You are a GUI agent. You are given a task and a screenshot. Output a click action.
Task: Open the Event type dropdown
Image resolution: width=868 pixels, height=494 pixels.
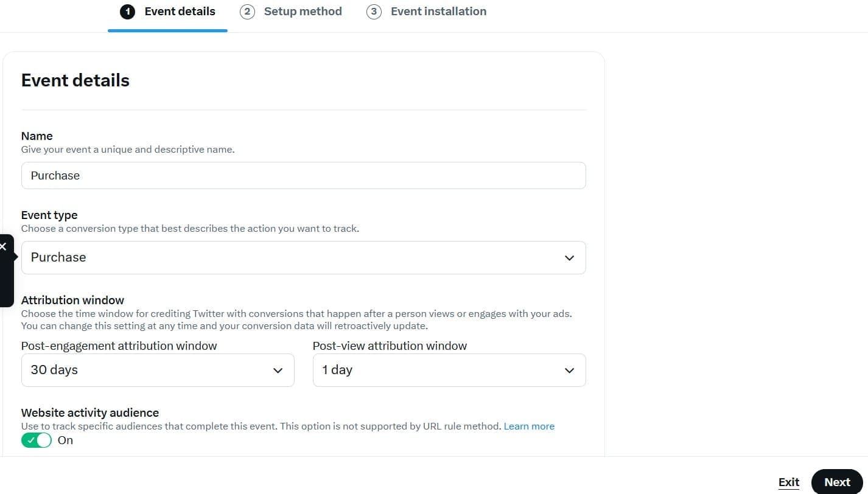point(303,257)
